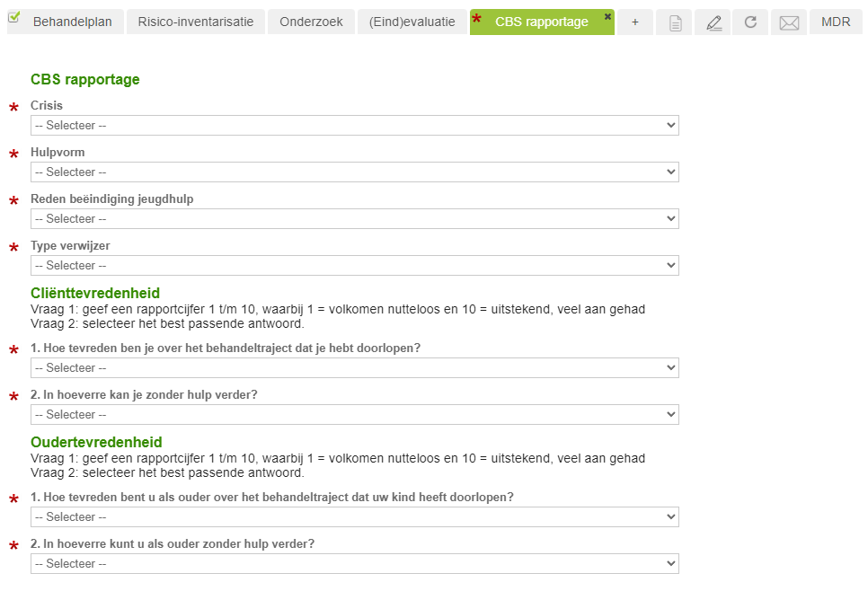Click the refresh arrow icon
This screenshot has height=591, width=868.
(x=750, y=22)
